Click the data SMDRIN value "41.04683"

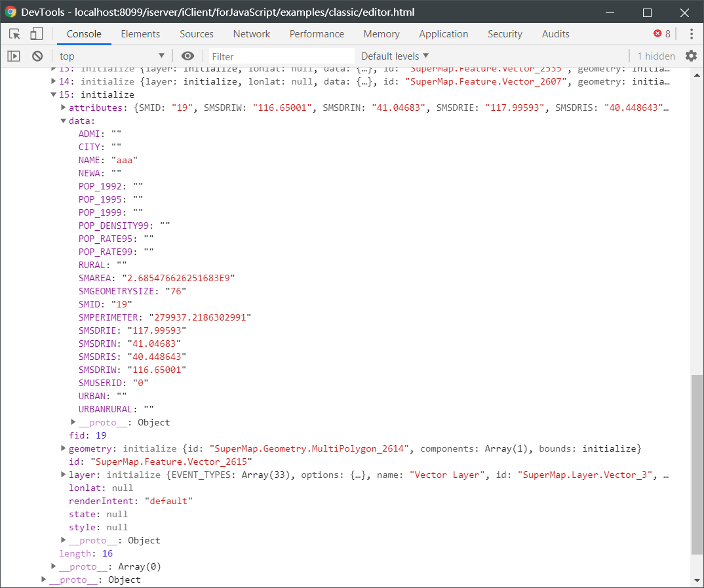(x=154, y=343)
